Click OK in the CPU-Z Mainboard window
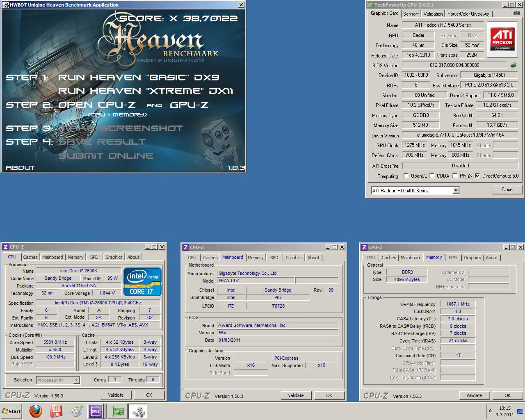 (329, 395)
